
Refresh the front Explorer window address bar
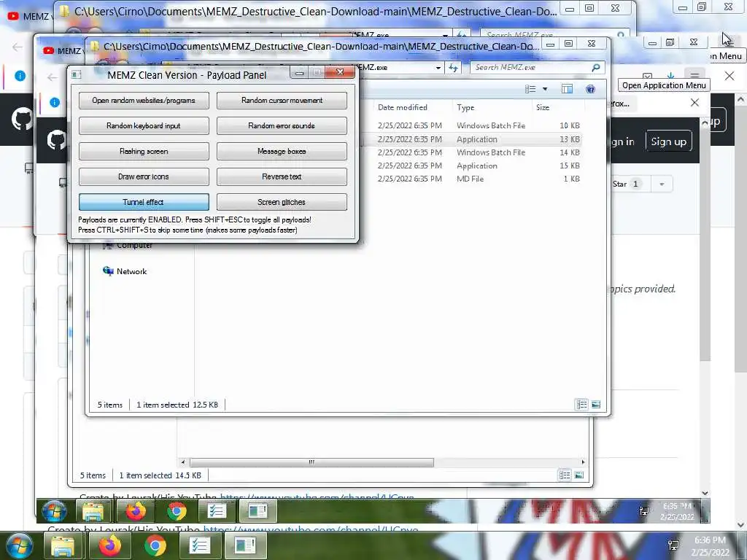[x=453, y=68]
